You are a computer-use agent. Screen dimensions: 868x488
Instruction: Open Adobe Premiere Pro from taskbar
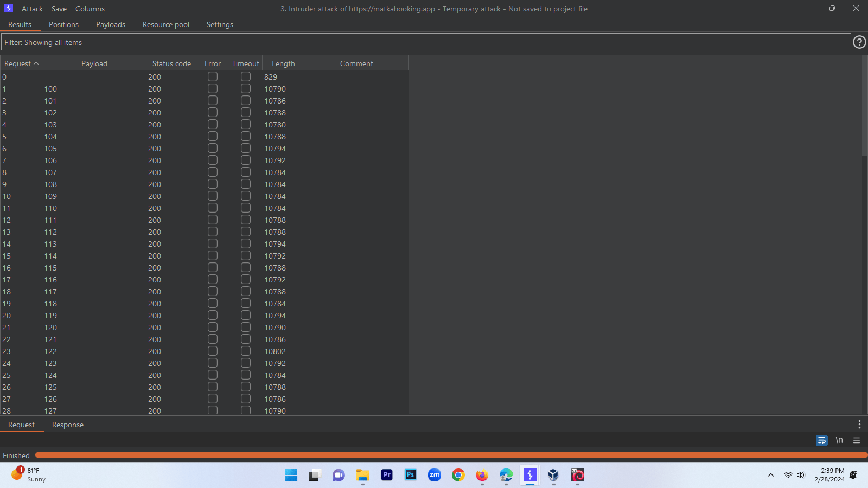[x=387, y=476]
